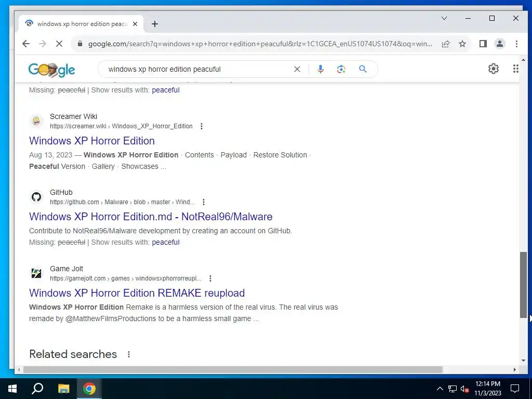Image resolution: width=532 pixels, height=399 pixels.
Task: Open the Screamer Wiki Windows XP Horror Edition link
Action: pos(92,141)
